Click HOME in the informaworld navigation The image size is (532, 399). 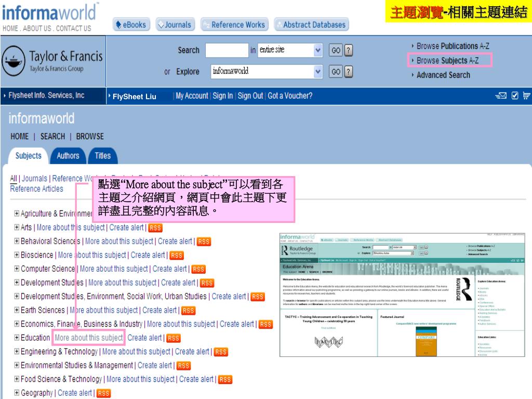(19, 137)
